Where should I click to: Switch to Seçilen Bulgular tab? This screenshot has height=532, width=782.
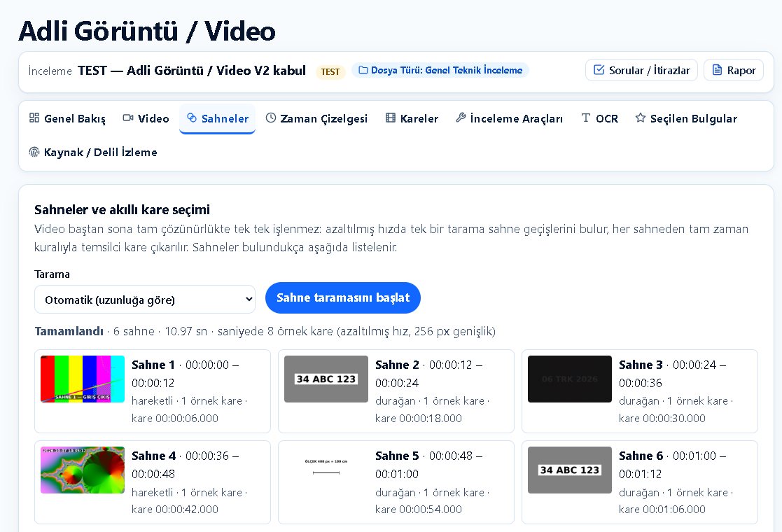point(686,119)
